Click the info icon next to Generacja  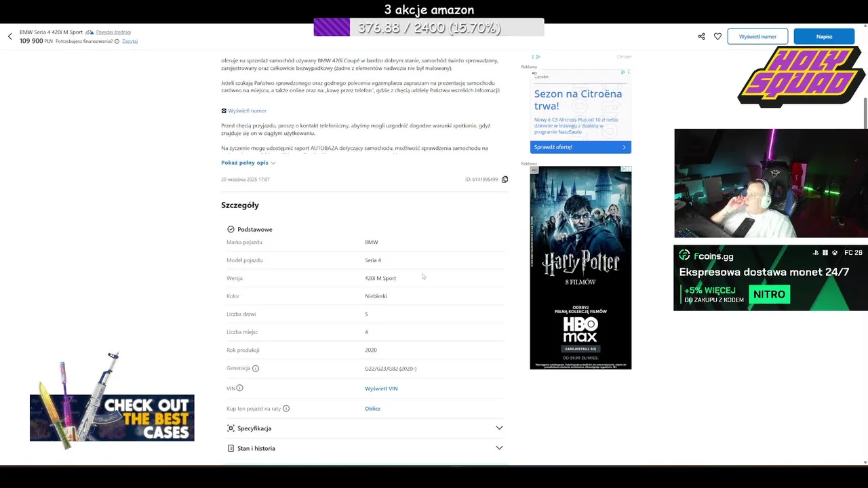(256, 368)
